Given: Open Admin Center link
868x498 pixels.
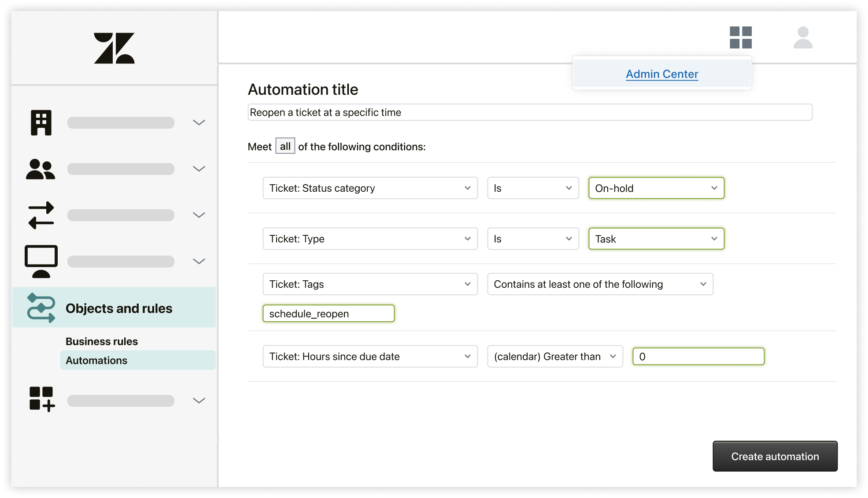Looking at the screenshot, I should click(662, 74).
